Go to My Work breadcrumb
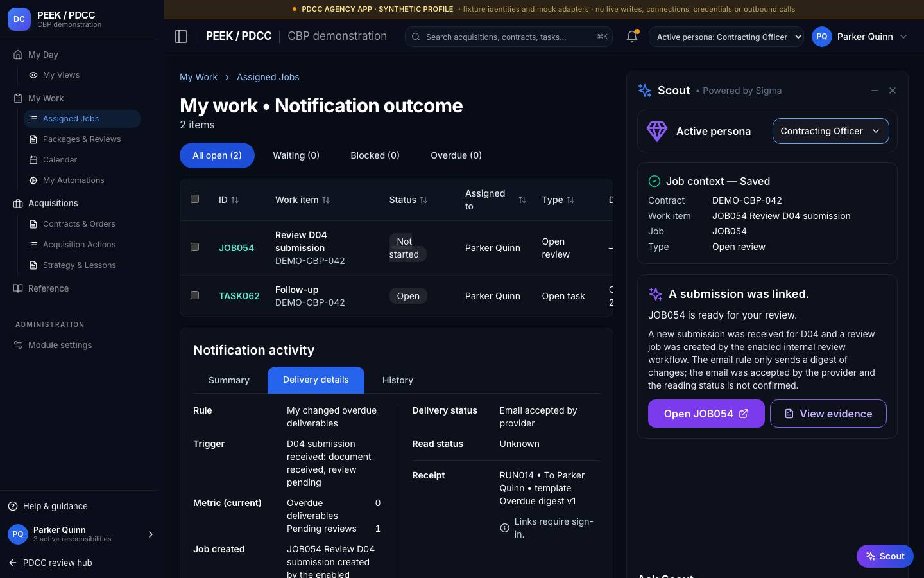Image resolution: width=924 pixels, height=578 pixels. [x=198, y=77]
